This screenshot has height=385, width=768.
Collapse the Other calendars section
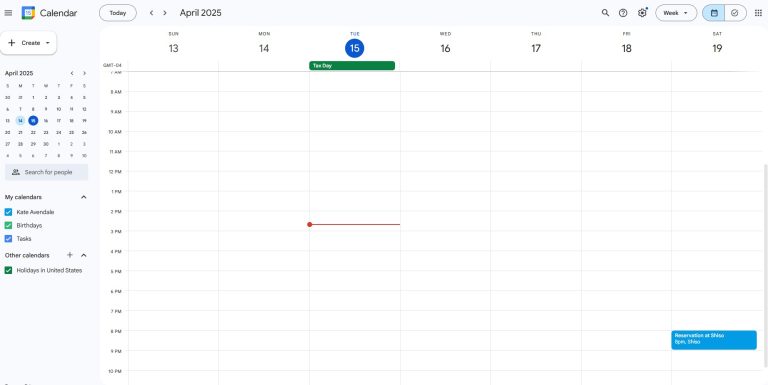[83, 255]
